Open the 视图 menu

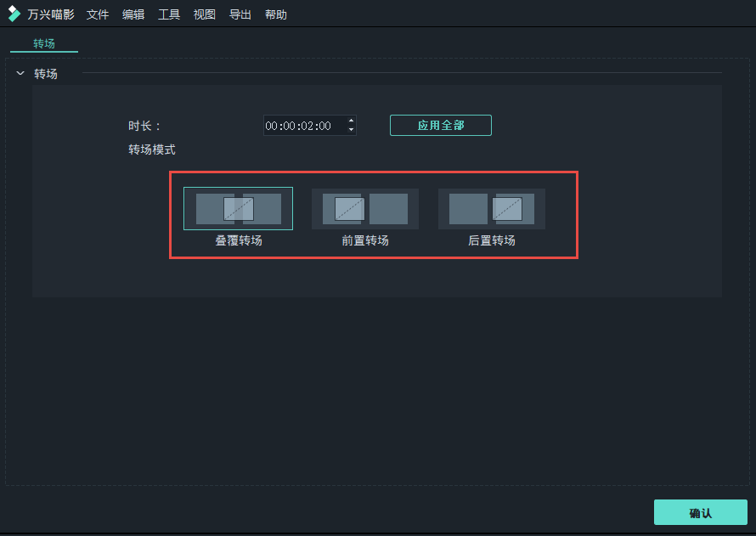(x=204, y=14)
